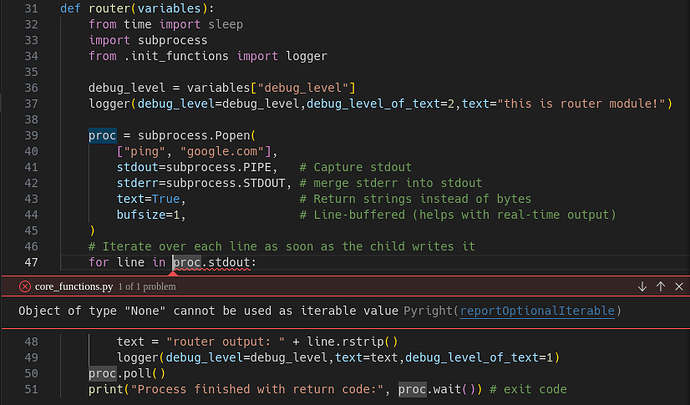The width and height of the screenshot is (690, 405).
Task: Click 'logger' call on line 49
Action: point(137,357)
